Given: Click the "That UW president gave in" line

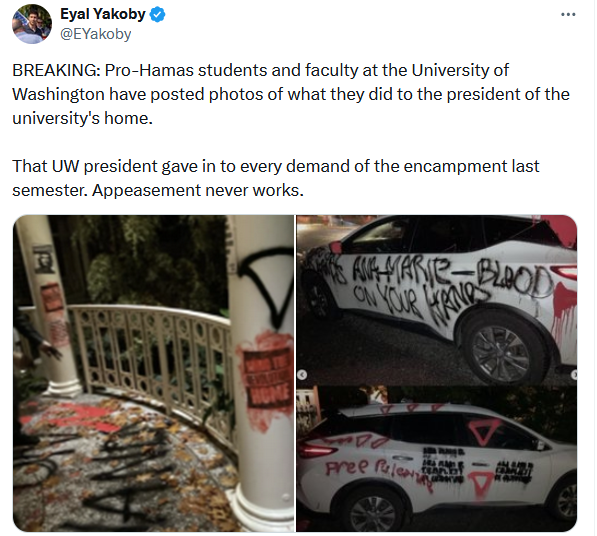Looking at the screenshot, I should 276,166.
